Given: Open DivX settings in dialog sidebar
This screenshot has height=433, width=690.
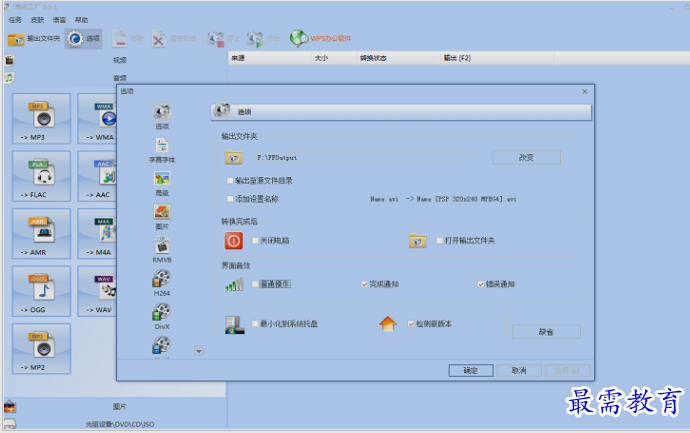Looking at the screenshot, I should 161,317.
